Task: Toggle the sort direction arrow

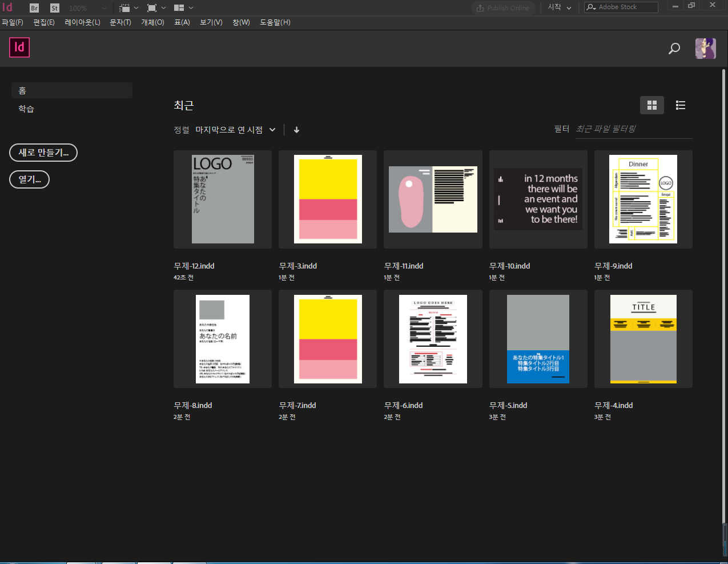Action: [x=296, y=130]
